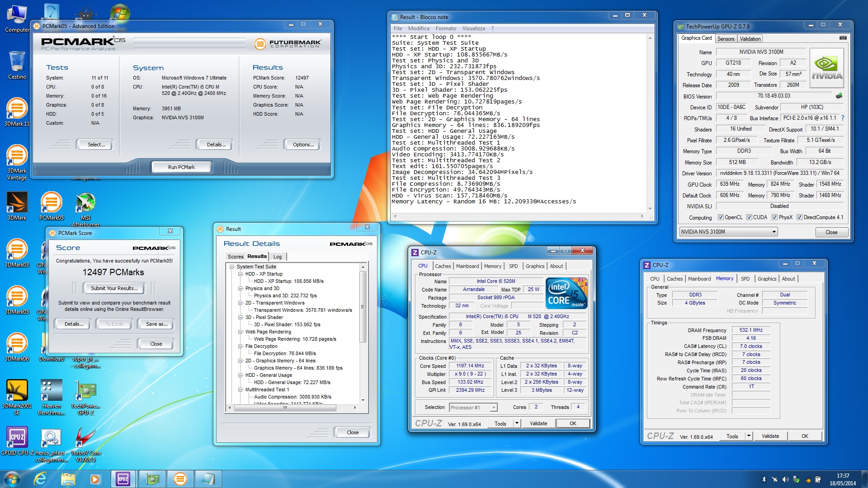Select the 3DMark06 desktop icon
The image size is (868, 488).
click(17, 347)
